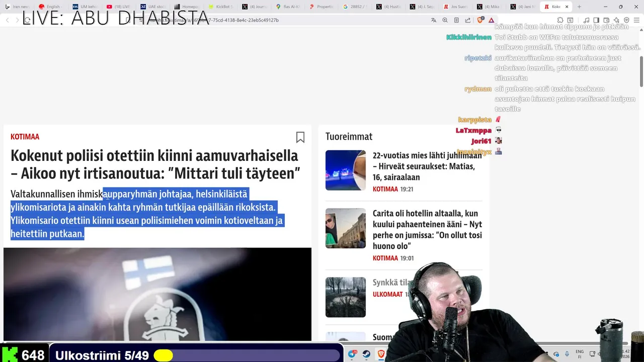The height and width of the screenshot is (362, 644).
Task: Click the microphone icon in system tray
Action: [x=567, y=354]
